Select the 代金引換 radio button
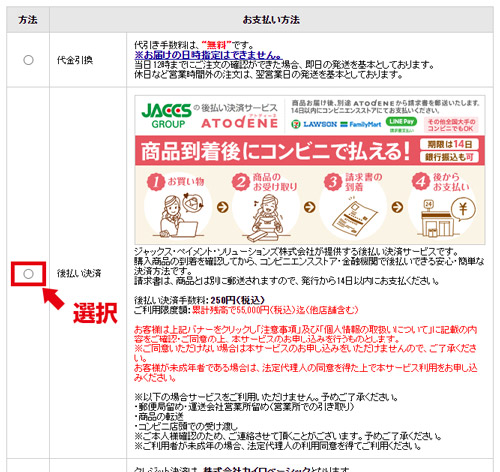 [x=28, y=60]
